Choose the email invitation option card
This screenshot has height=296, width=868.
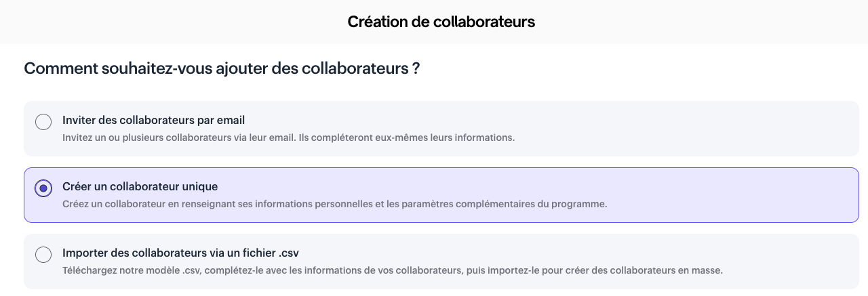point(441,129)
